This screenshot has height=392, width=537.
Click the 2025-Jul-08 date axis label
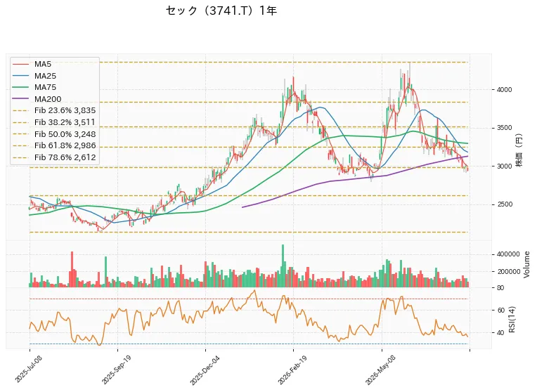(29, 369)
